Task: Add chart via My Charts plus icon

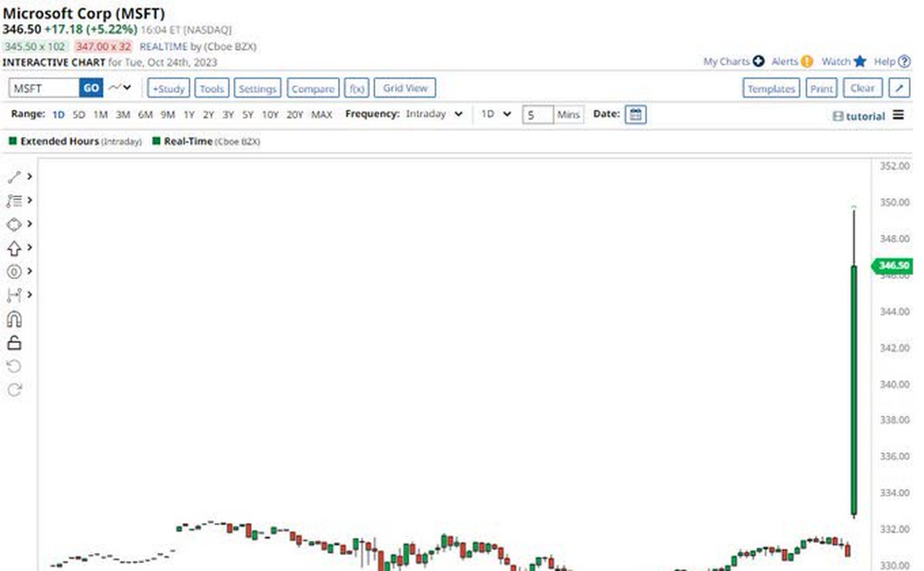Action: (x=758, y=61)
